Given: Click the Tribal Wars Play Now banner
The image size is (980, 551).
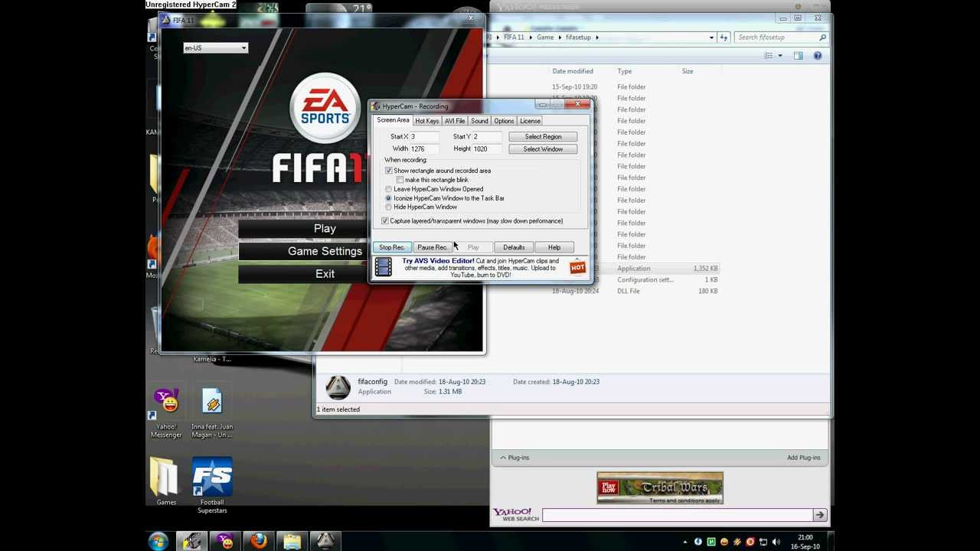Looking at the screenshot, I should tap(660, 488).
